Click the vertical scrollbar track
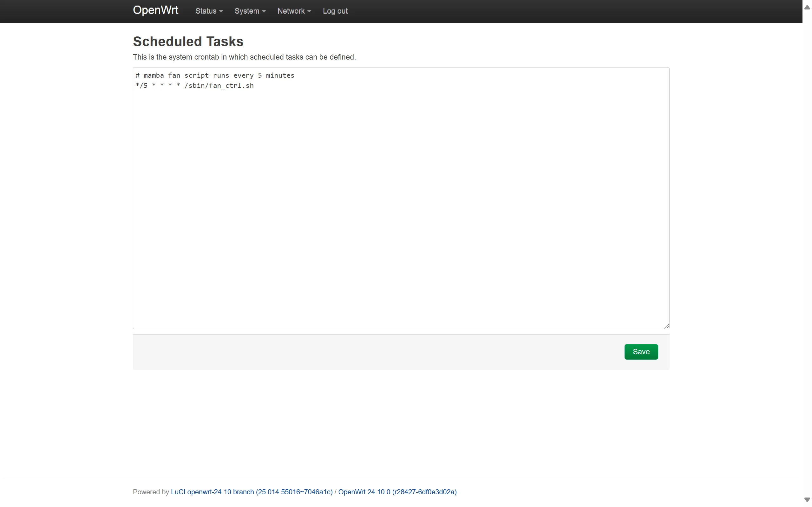Screen dimensions: 812x507 (x=807, y=253)
